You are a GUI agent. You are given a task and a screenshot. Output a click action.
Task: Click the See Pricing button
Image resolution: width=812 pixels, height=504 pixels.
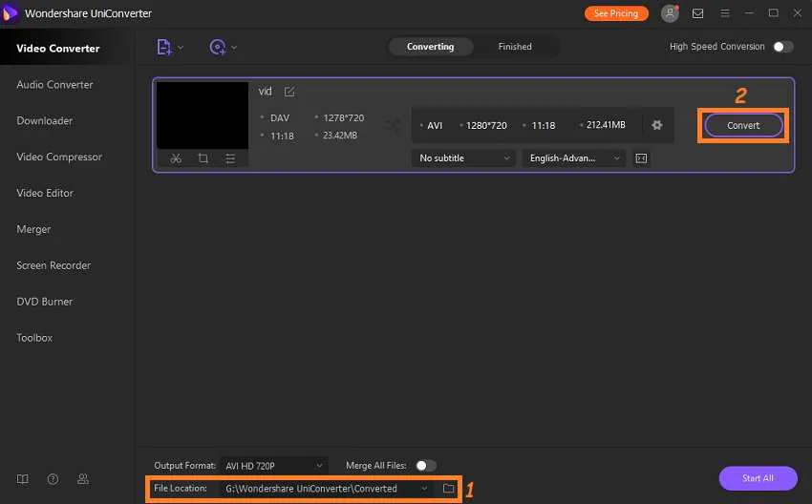[x=616, y=13]
